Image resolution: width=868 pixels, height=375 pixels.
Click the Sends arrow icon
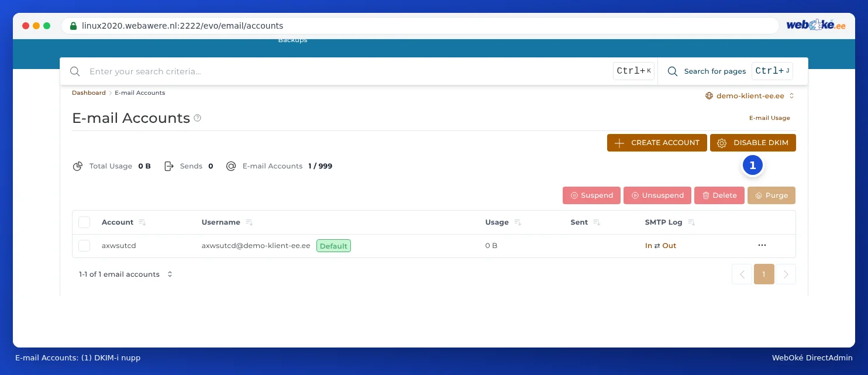(x=169, y=166)
